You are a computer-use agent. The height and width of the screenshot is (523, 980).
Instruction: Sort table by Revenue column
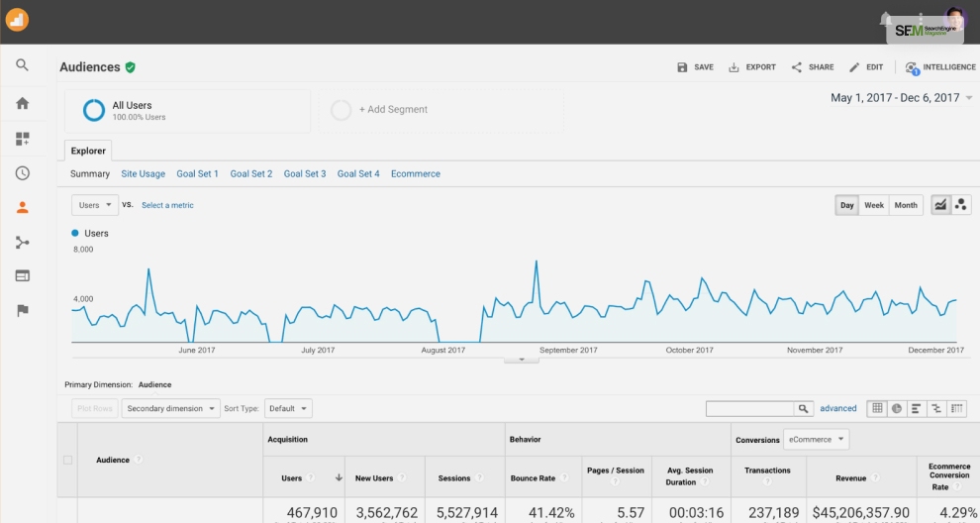pos(861,478)
